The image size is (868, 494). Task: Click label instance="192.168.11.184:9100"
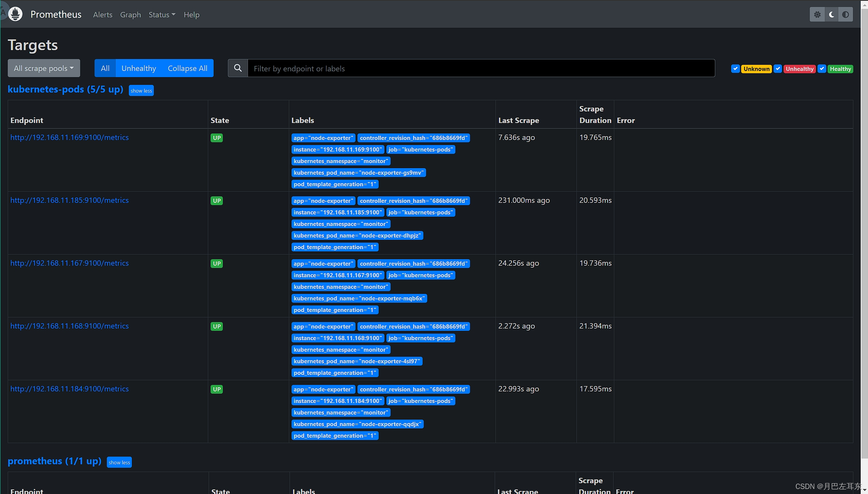pyautogui.click(x=337, y=401)
